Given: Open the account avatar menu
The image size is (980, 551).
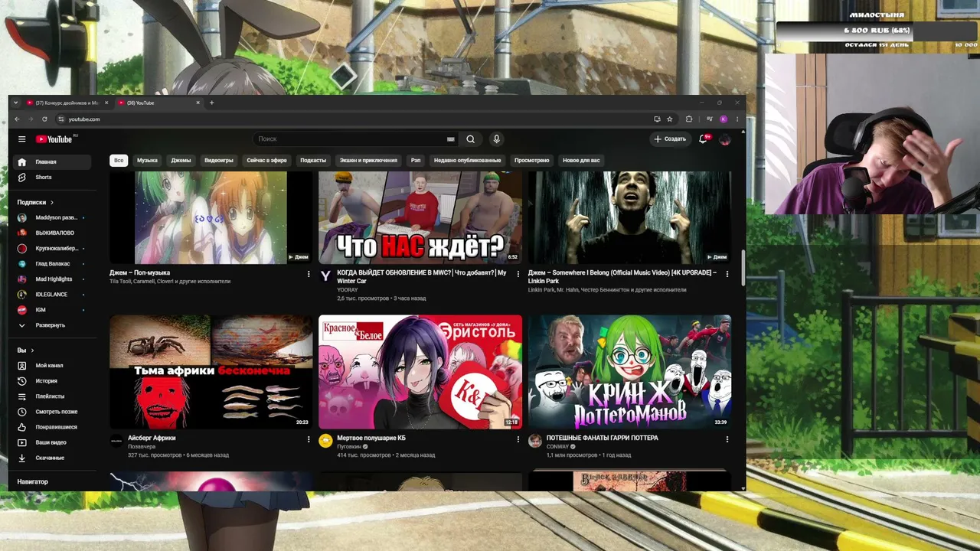Looking at the screenshot, I should pos(724,139).
